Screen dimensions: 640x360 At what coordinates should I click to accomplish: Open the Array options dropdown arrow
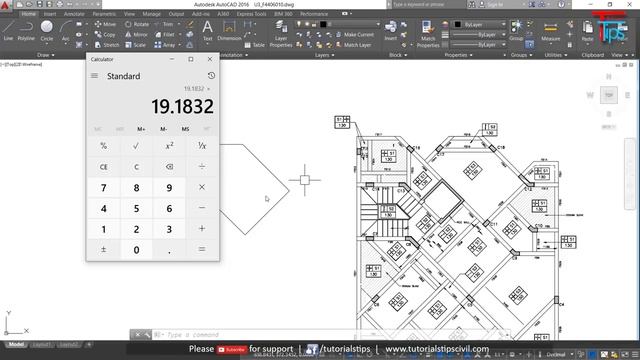[180, 45]
